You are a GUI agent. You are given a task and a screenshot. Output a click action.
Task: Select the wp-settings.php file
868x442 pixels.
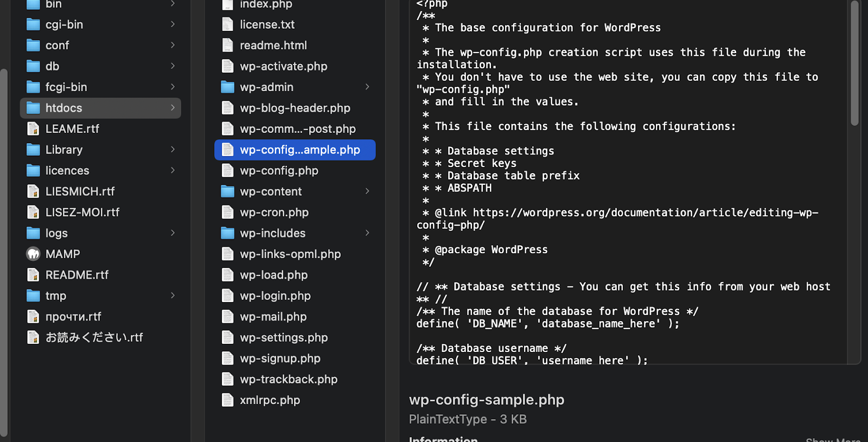click(284, 338)
